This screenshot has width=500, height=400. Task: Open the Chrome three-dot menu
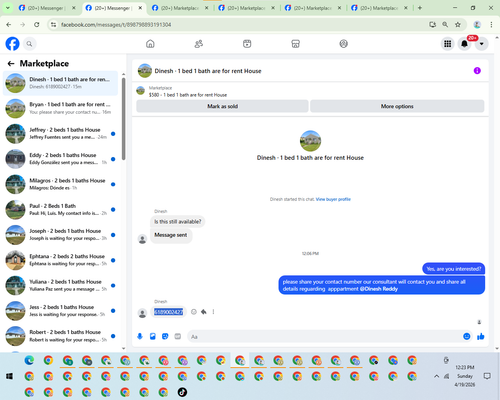click(491, 25)
